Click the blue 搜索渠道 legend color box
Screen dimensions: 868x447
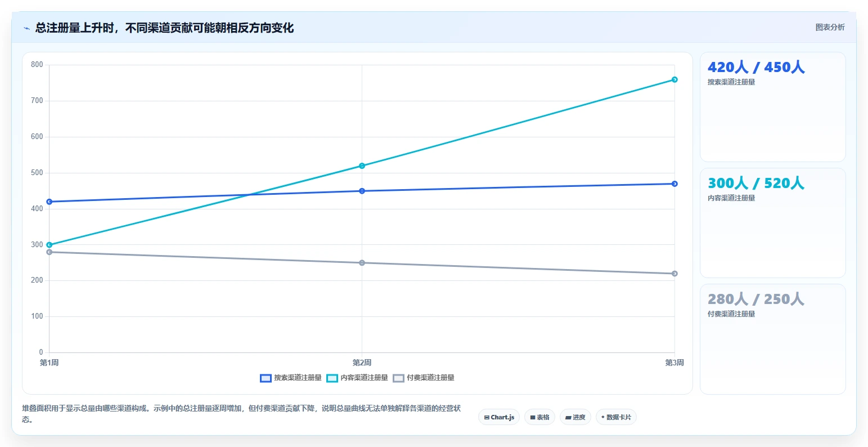pos(266,378)
